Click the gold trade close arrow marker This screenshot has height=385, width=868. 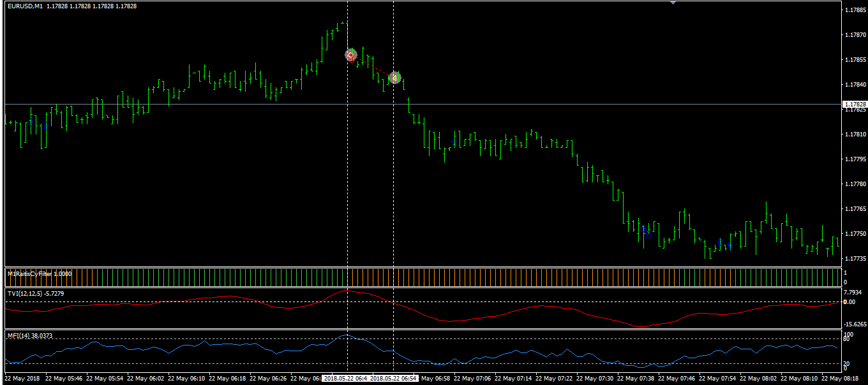coord(395,77)
